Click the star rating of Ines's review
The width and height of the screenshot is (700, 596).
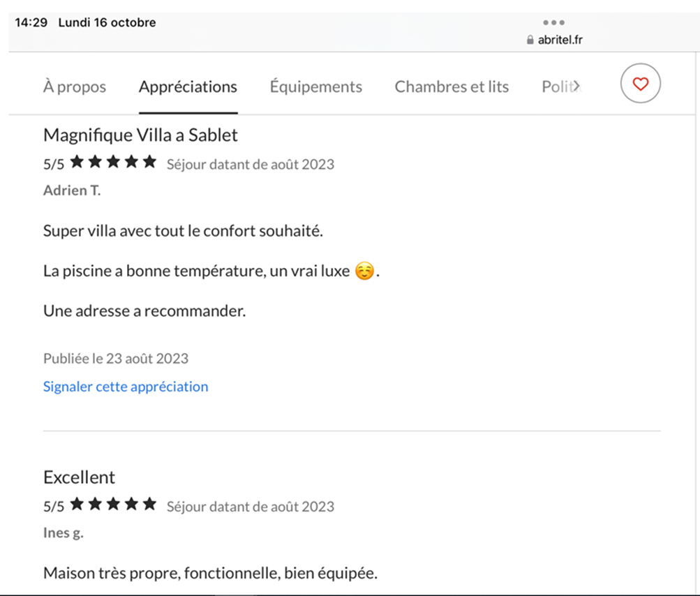coord(113,504)
